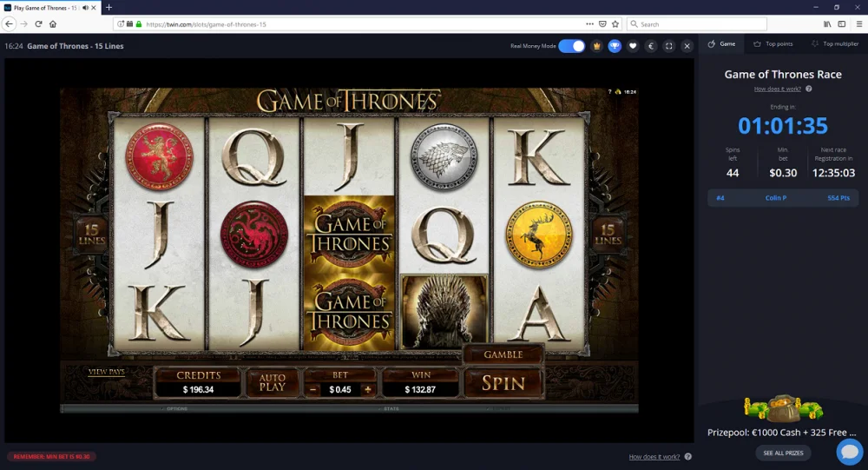This screenshot has width=868, height=470.
Task: Add game to favorites with heart icon
Action: coord(633,46)
